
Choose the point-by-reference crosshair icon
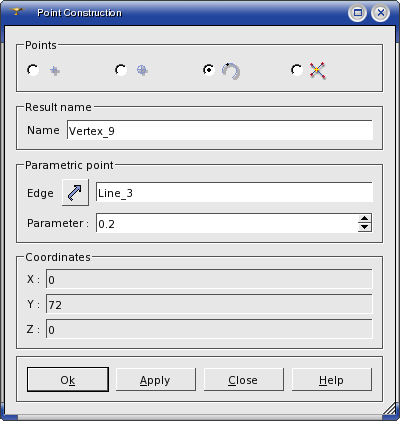coord(142,70)
